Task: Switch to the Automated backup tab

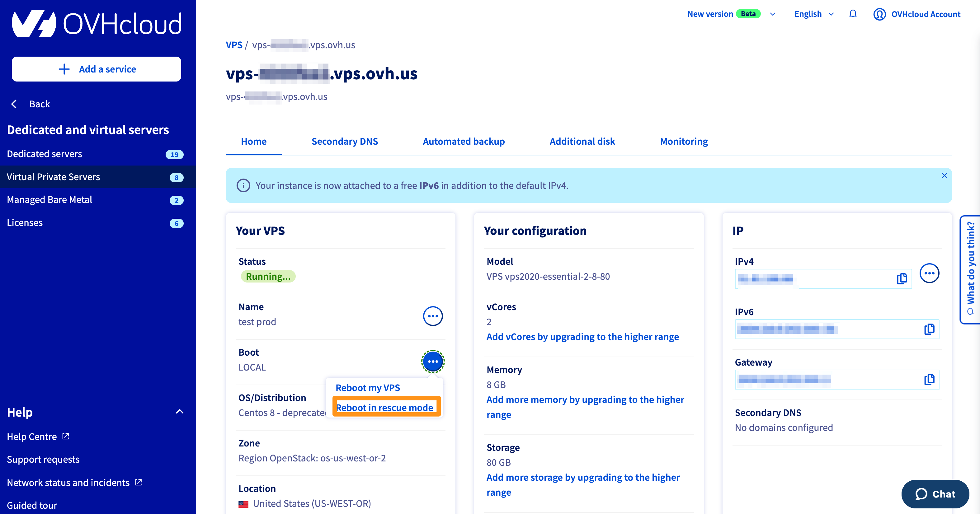Action: [x=463, y=142]
